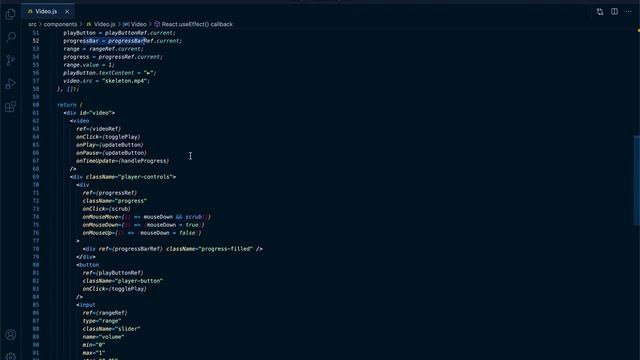640x360 pixels.
Task: Click onClick={togglePlay} on line 64
Action: pyautogui.click(x=108, y=137)
